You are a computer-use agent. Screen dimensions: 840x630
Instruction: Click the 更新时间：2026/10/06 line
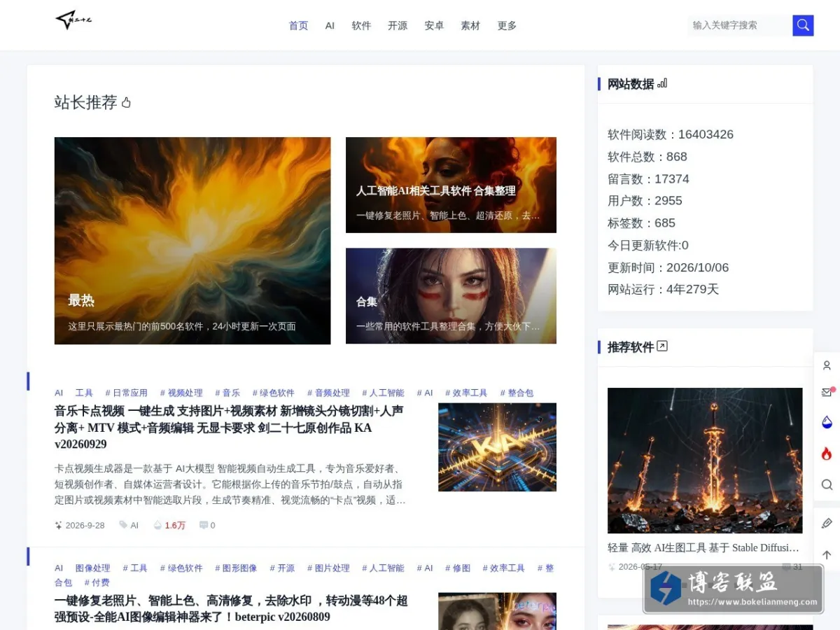tap(668, 267)
